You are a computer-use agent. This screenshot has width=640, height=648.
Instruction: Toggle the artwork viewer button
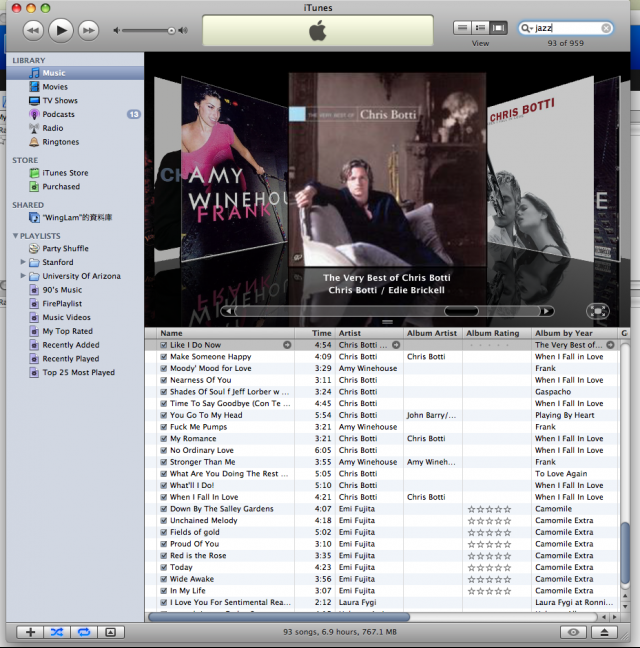[x=110, y=632]
